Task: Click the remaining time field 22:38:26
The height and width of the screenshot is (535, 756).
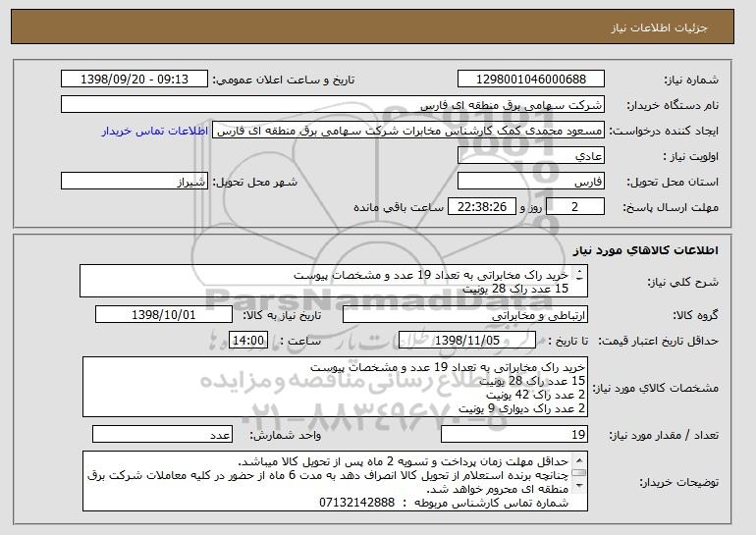Action: tap(482, 207)
